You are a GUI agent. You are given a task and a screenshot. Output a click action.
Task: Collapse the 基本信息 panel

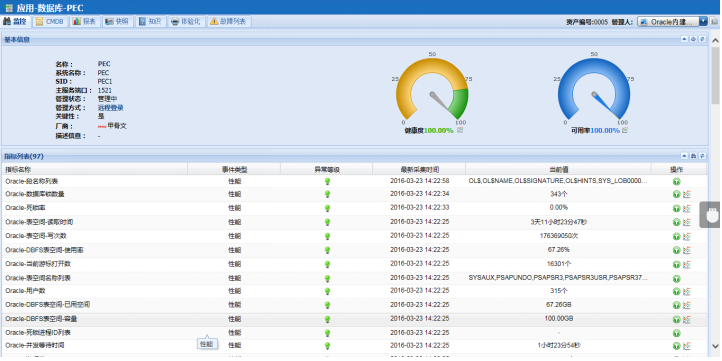(x=684, y=39)
